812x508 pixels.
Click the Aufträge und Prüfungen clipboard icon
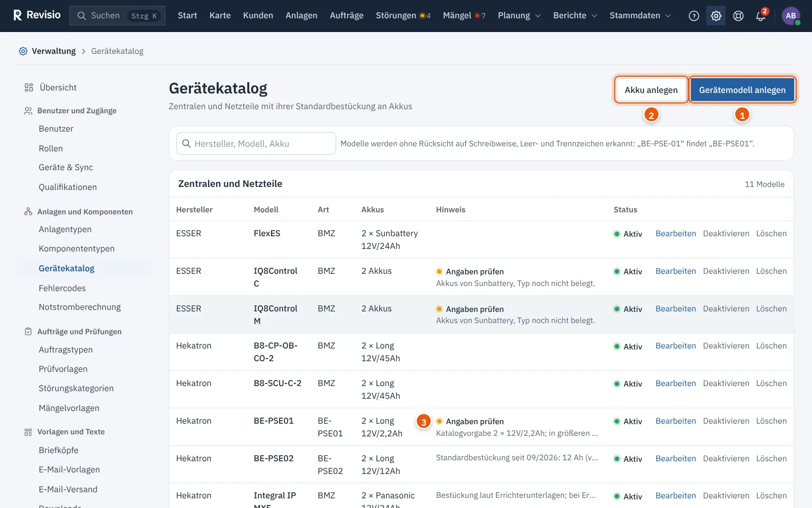click(28, 331)
